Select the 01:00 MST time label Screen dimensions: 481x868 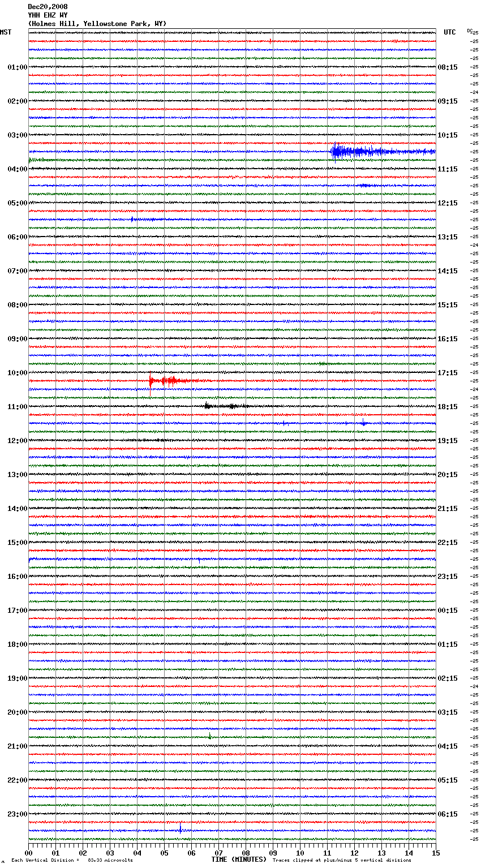click(18, 67)
